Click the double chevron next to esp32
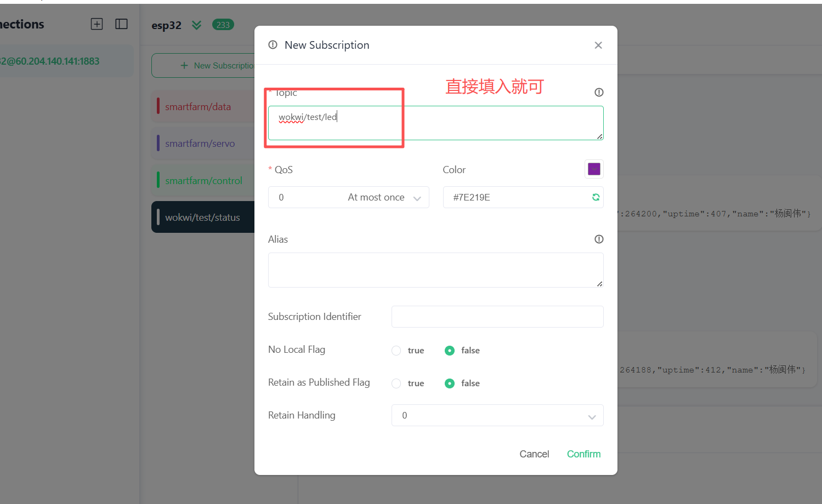The width and height of the screenshot is (822, 504). tap(196, 25)
